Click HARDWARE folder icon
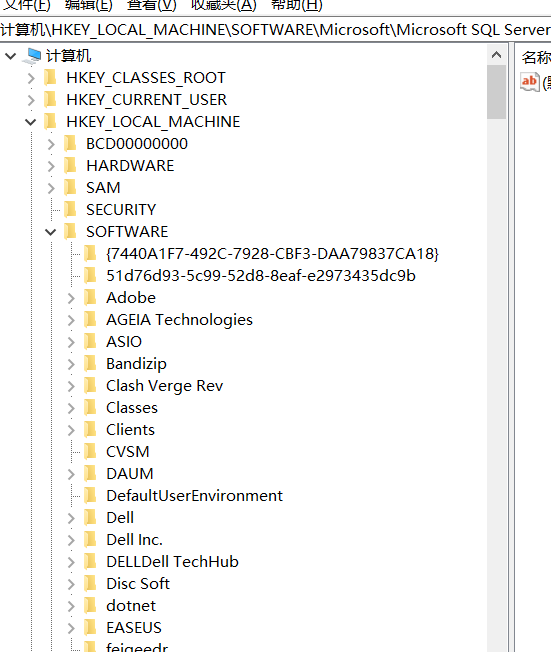551x652 pixels. click(x=70, y=166)
